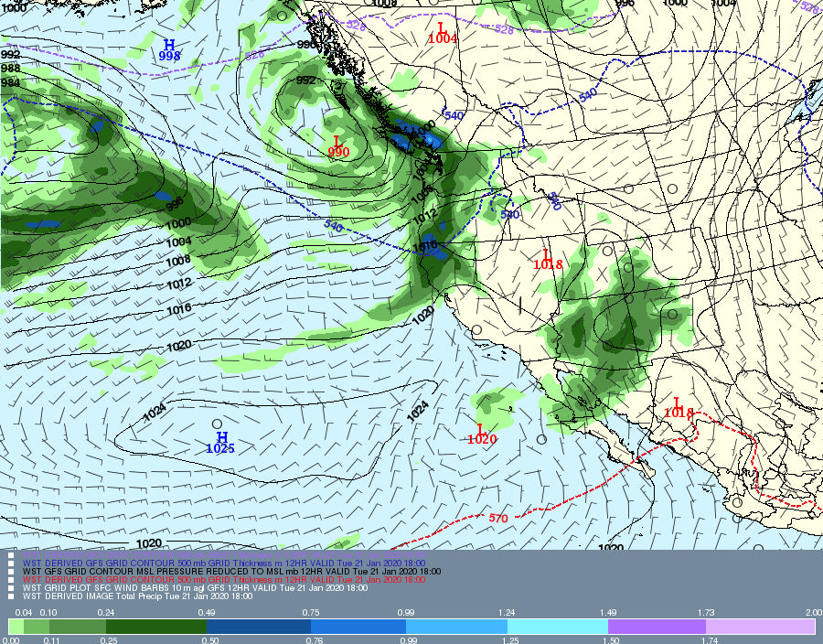The width and height of the screenshot is (823, 644).
Task: Click the upper L 1018 low marker inland
Action: (547, 259)
